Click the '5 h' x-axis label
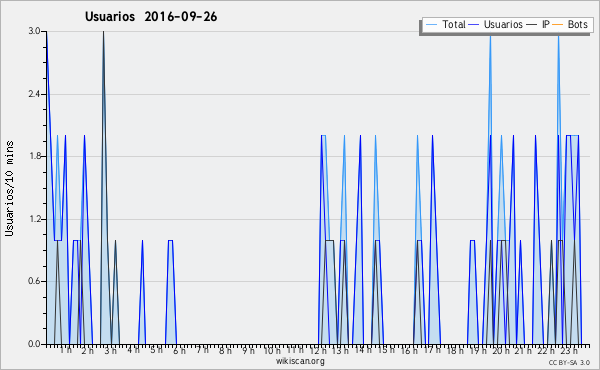Screen dimensions: 600x370 pyautogui.click(x=156, y=350)
